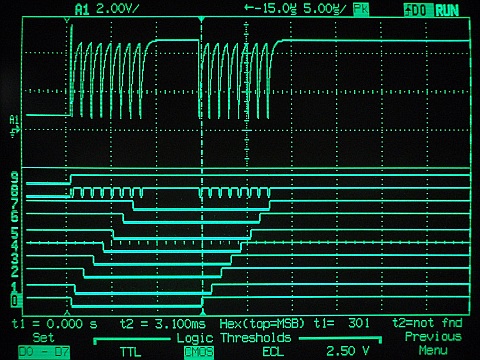
Task: Click the 5.00 µs/ timebase readout
Action: (x=324, y=9)
